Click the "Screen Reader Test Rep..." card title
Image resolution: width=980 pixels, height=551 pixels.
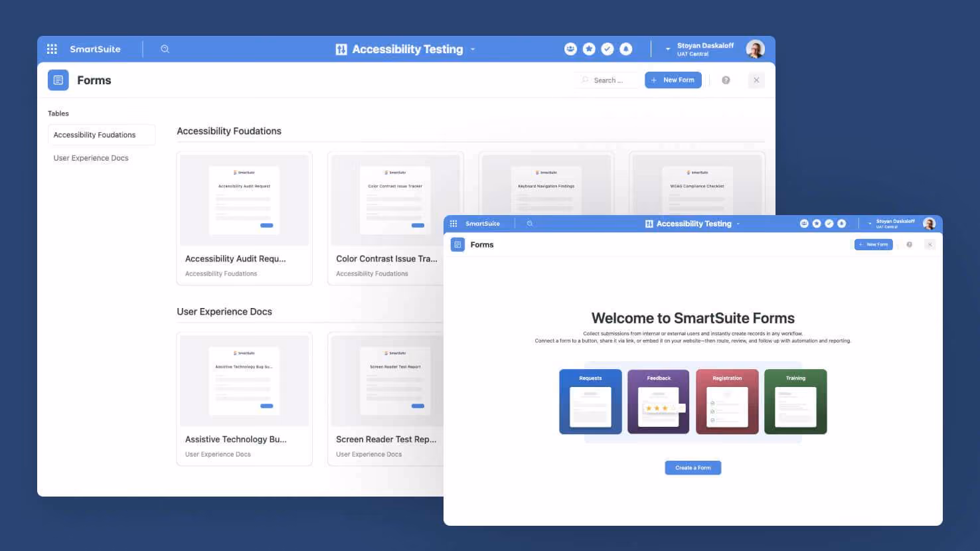tap(386, 439)
